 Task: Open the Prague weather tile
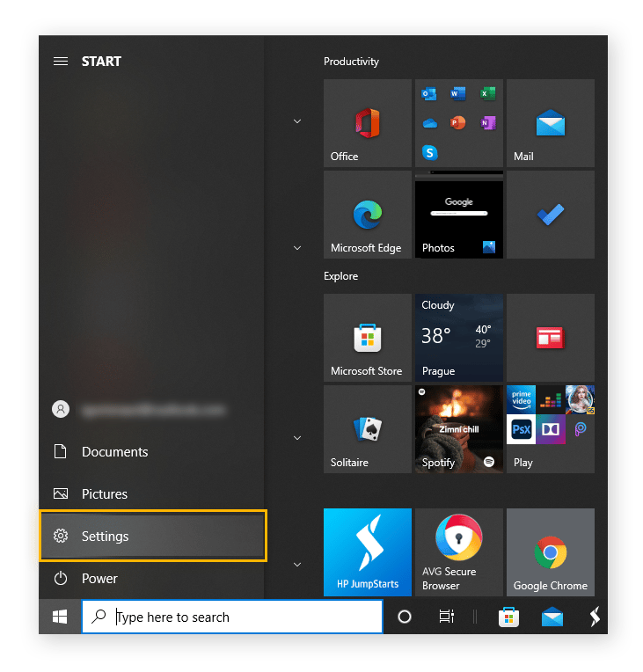coord(458,338)
